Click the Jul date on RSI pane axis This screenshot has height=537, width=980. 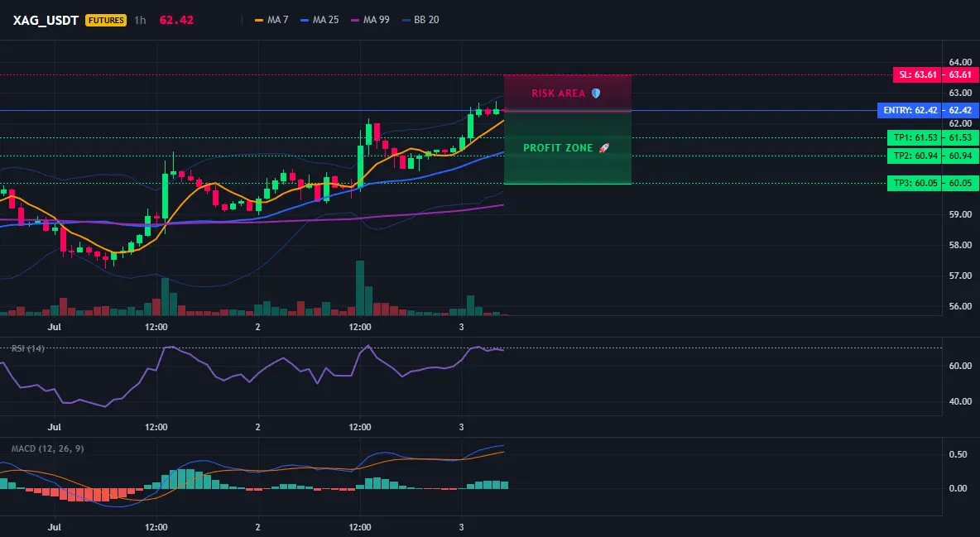tap(55, 427)
